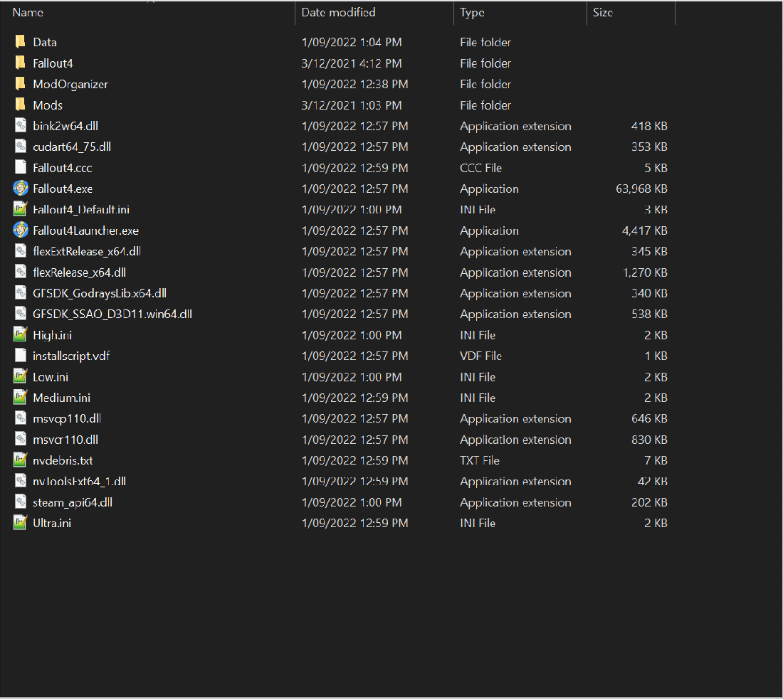
Task: Select the file name Fallout4.exe
Action: tap(63, 189)
